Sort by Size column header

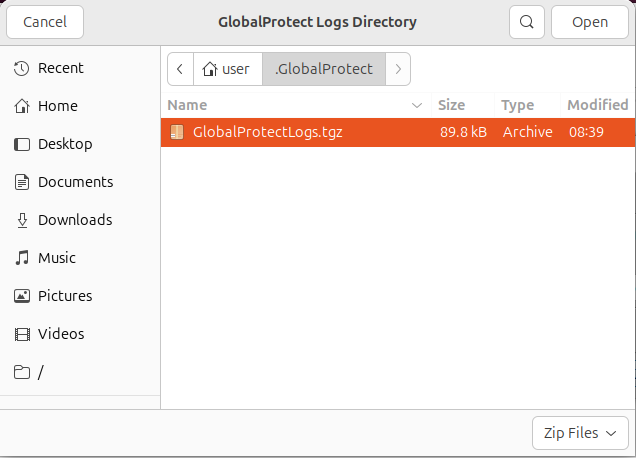tap(463, 105)
